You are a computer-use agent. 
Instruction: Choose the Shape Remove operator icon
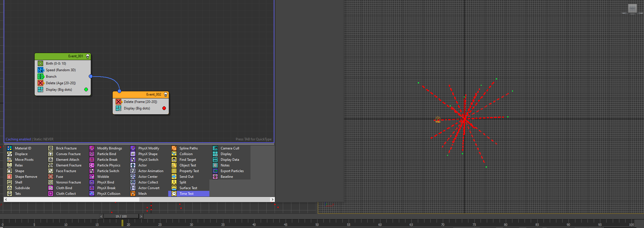9,177
